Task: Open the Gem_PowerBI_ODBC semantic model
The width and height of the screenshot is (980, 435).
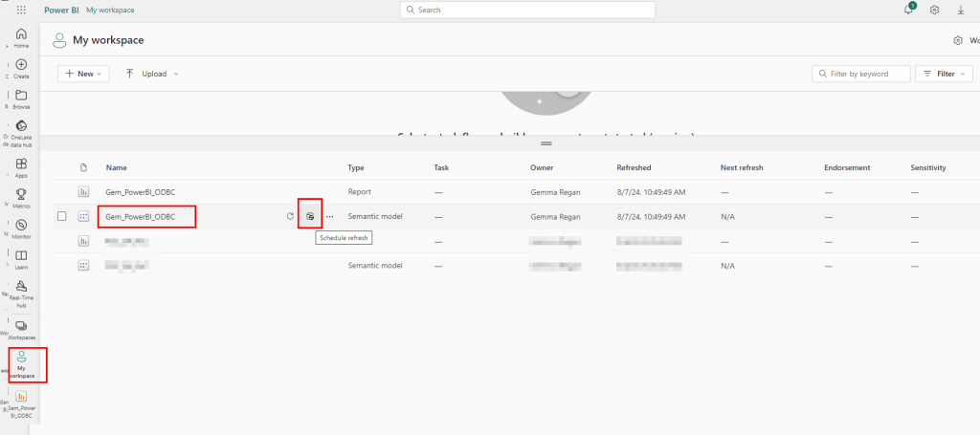Action: click(140, 217)
